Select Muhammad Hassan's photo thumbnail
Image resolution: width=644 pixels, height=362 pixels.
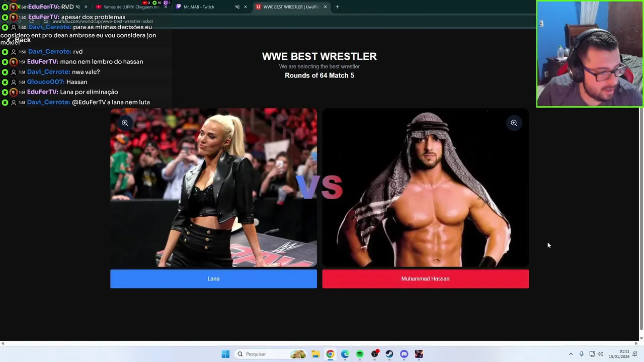point(425,188)
